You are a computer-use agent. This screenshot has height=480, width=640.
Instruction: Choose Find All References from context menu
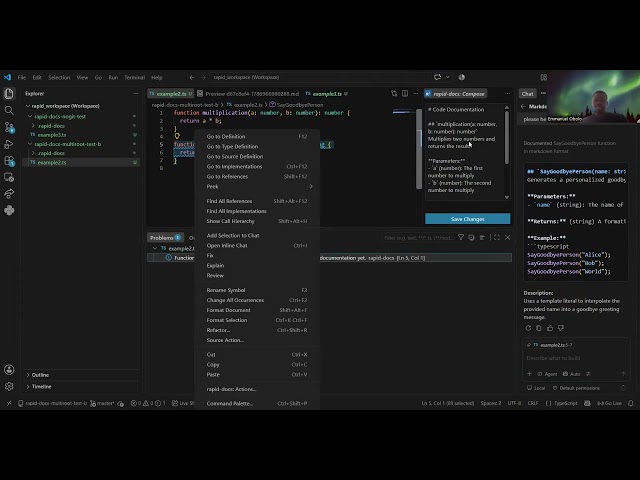(x=258, y=201)
